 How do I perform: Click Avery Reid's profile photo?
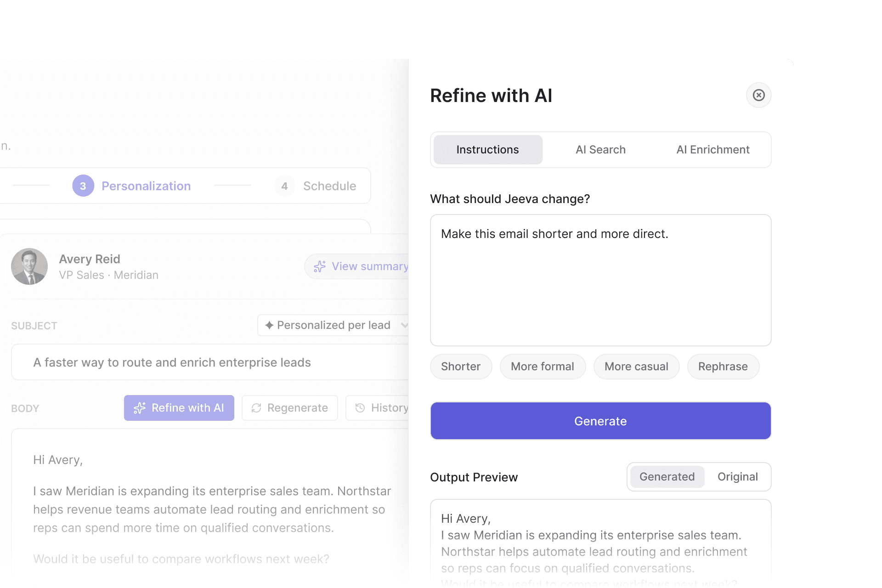[x=29, y=266]
